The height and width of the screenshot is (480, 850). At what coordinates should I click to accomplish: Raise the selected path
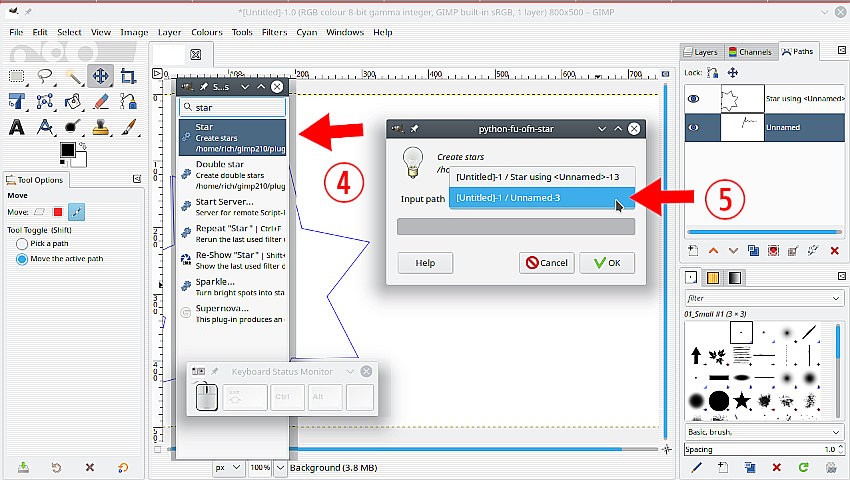click(713, 251)
